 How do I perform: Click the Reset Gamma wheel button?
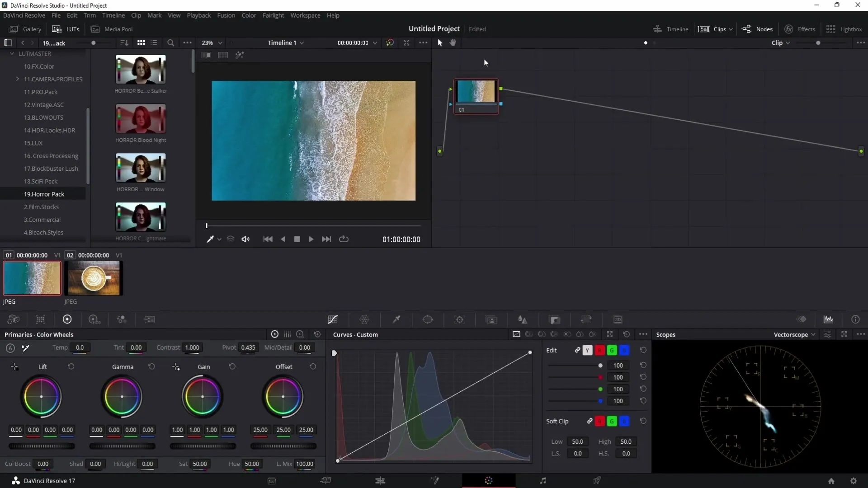pos(151,367)
